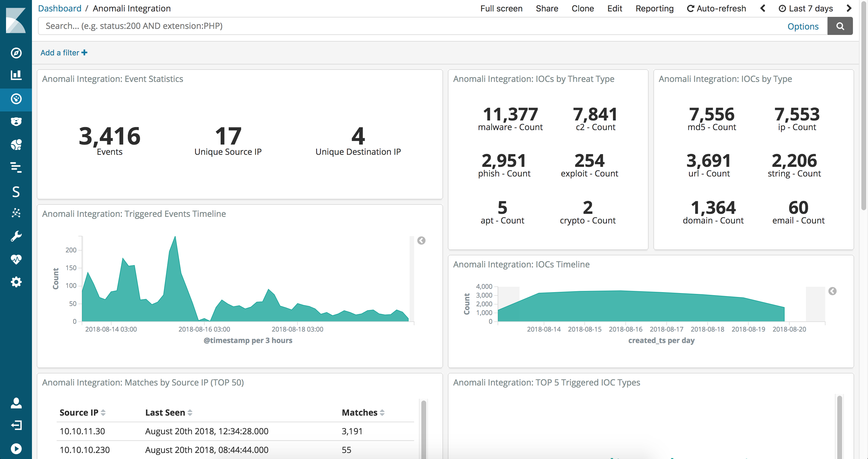Click the logout icon in sidebar

point(16,426)
